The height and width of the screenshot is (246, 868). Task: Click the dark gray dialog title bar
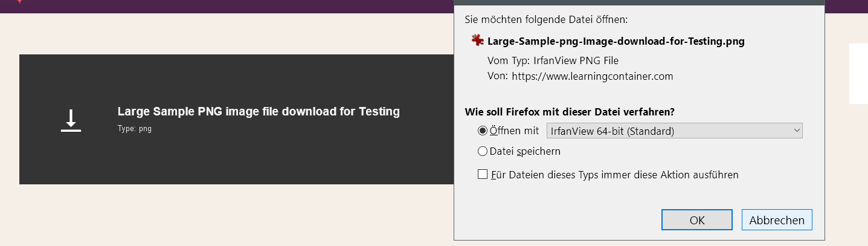click(x=639, y=2)
